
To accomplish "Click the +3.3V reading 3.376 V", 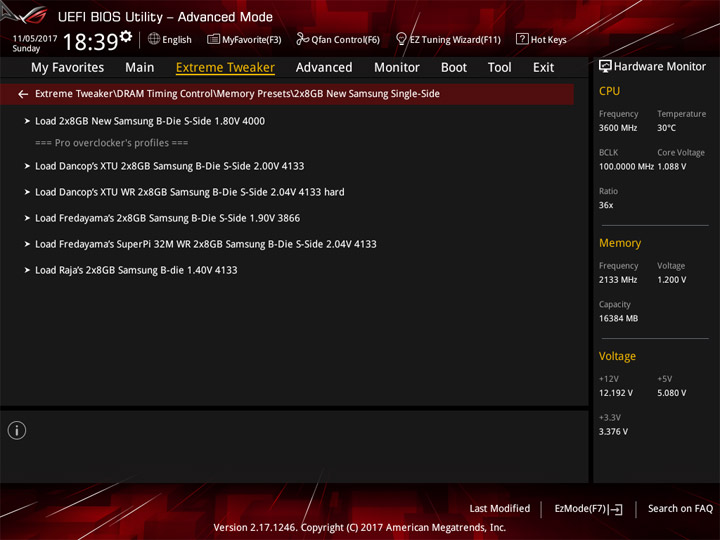I will tap(613, 432).
